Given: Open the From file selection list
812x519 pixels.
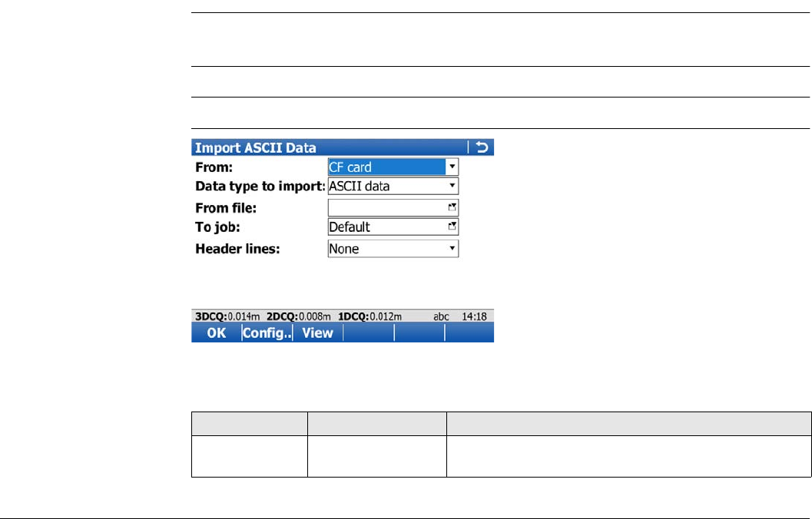Looking at the screenshot, I should [393, 207].
